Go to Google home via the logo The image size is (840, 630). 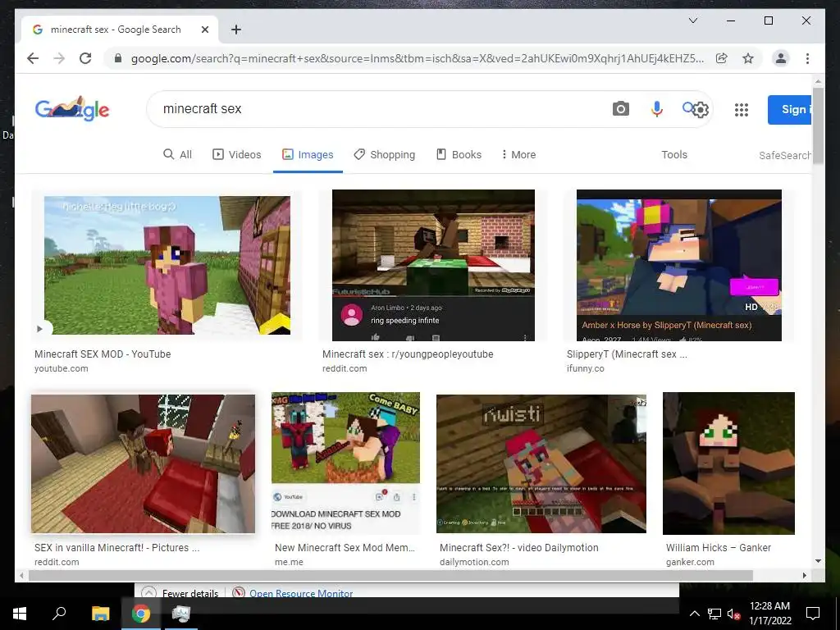(72, 109)
